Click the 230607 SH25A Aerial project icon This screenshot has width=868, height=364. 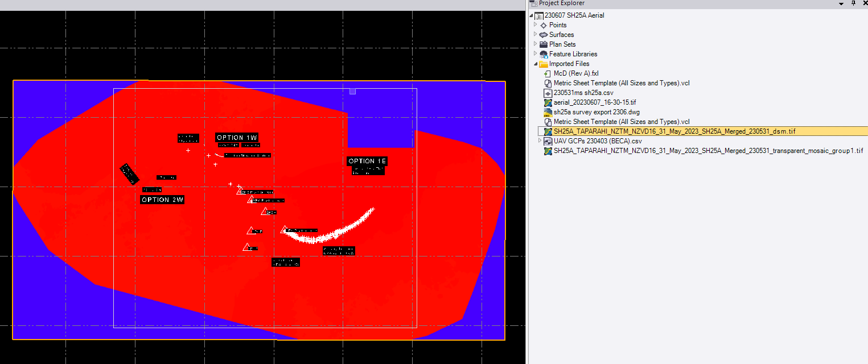(539, 15)
